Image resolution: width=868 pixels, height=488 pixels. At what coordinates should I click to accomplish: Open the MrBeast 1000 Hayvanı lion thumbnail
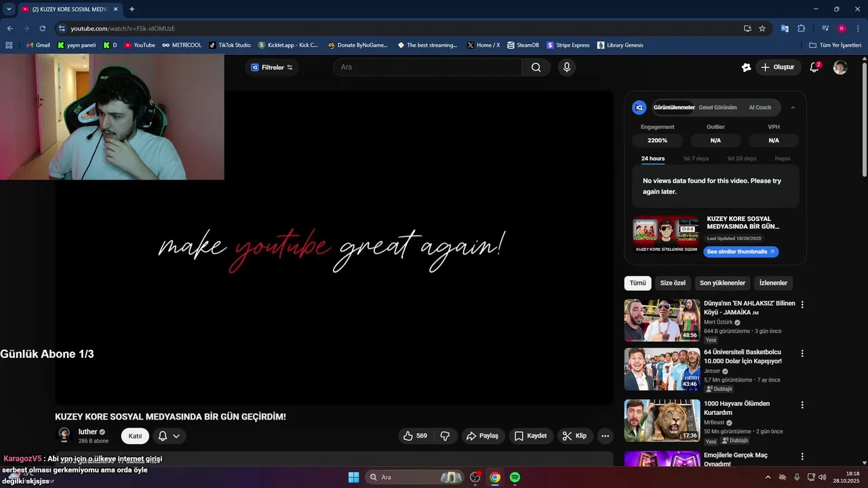[x=662, y=420]
